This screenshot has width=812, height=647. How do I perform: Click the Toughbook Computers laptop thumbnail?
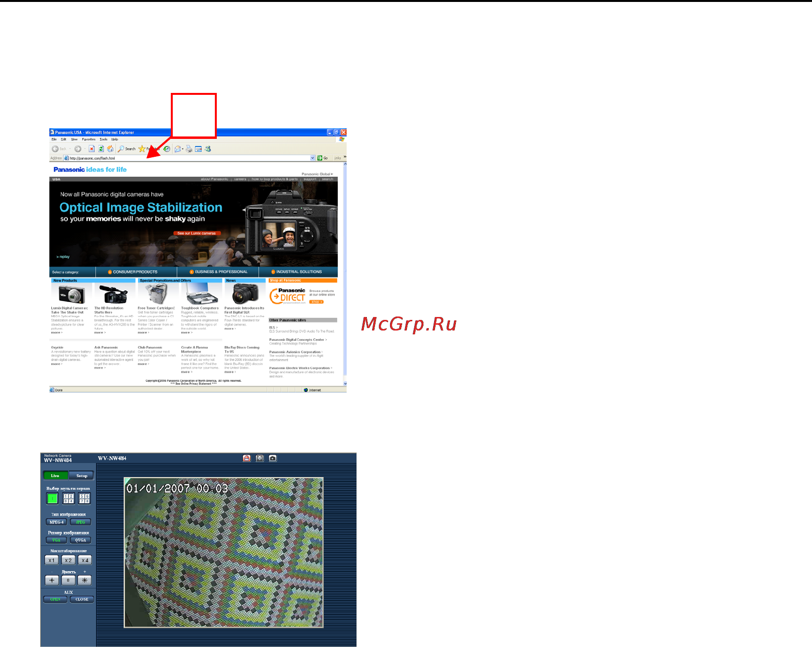(x=201, y=294)
